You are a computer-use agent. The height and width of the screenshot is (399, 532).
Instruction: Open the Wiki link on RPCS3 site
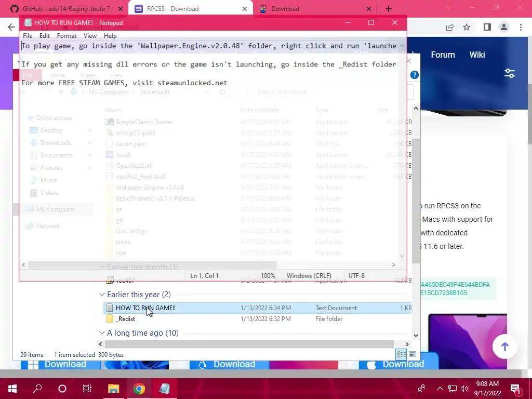click(x=477, y=55)
